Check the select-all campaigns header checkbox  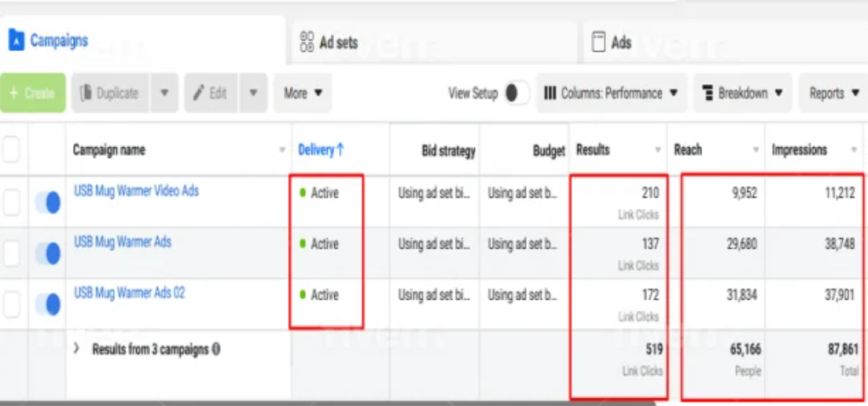point(11,149)
